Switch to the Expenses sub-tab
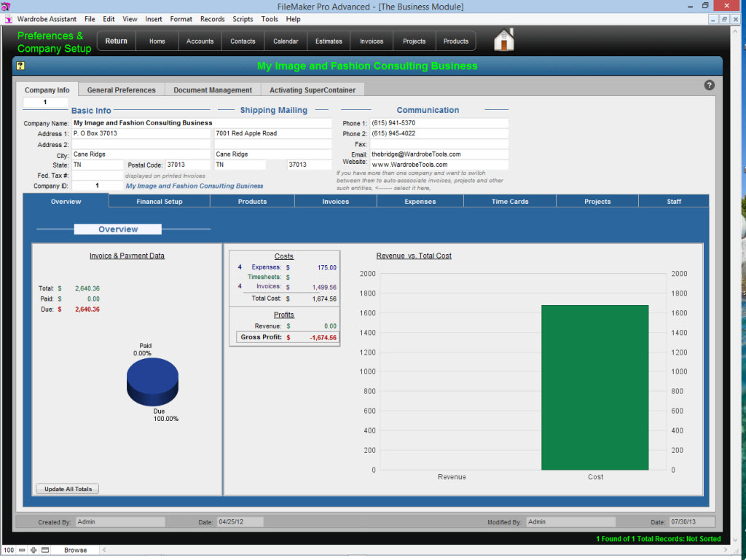The height and width of the screenshot is (560, 746). (x=420, y=201)
